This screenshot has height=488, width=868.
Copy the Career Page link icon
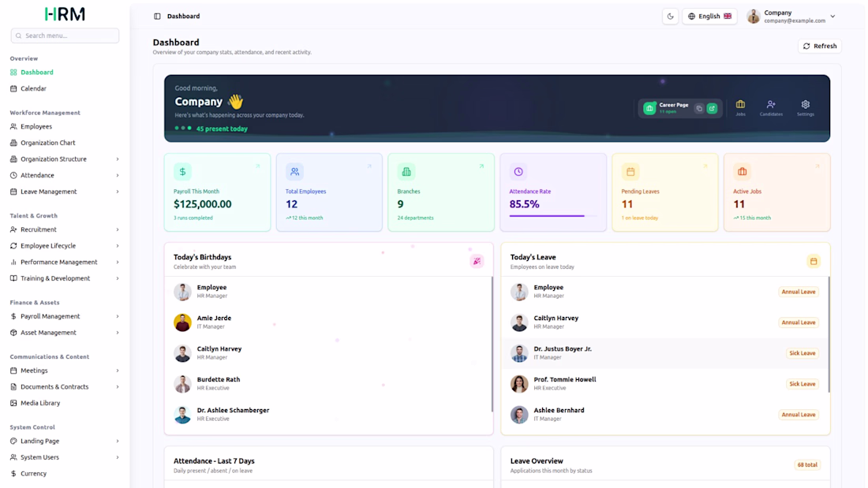(x=699, y=109)
